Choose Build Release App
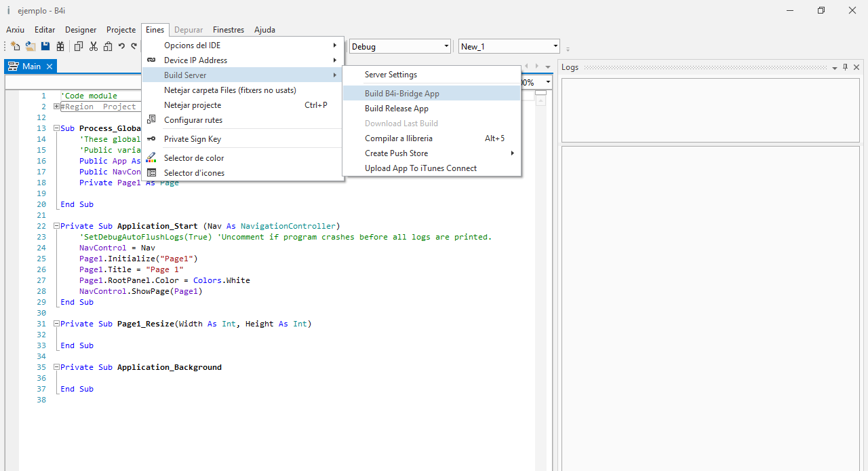The width and height of the screenshot is (868, 471). coord(396,109)
